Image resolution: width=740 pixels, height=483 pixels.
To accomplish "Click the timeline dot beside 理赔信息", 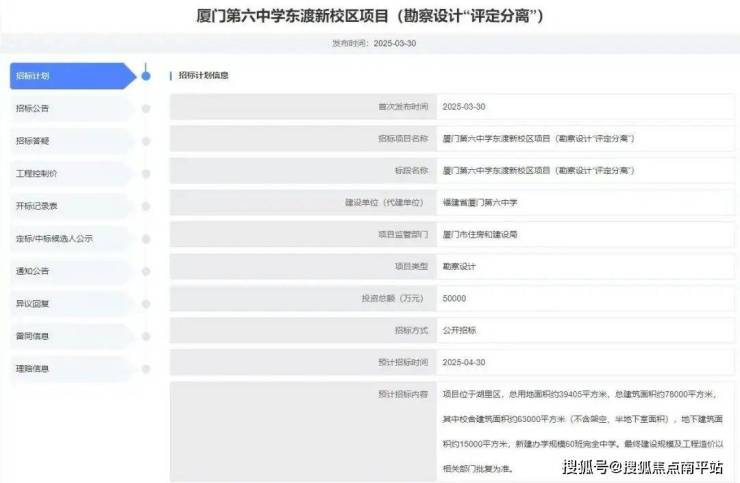I will point(146,368).
